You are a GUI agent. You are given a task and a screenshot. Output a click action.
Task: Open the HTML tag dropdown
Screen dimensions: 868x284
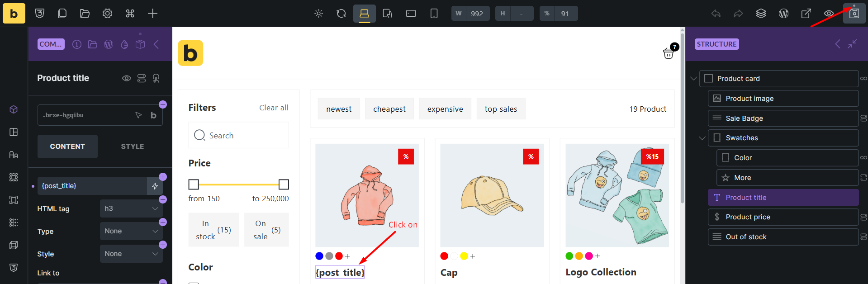tap(131, 208)
